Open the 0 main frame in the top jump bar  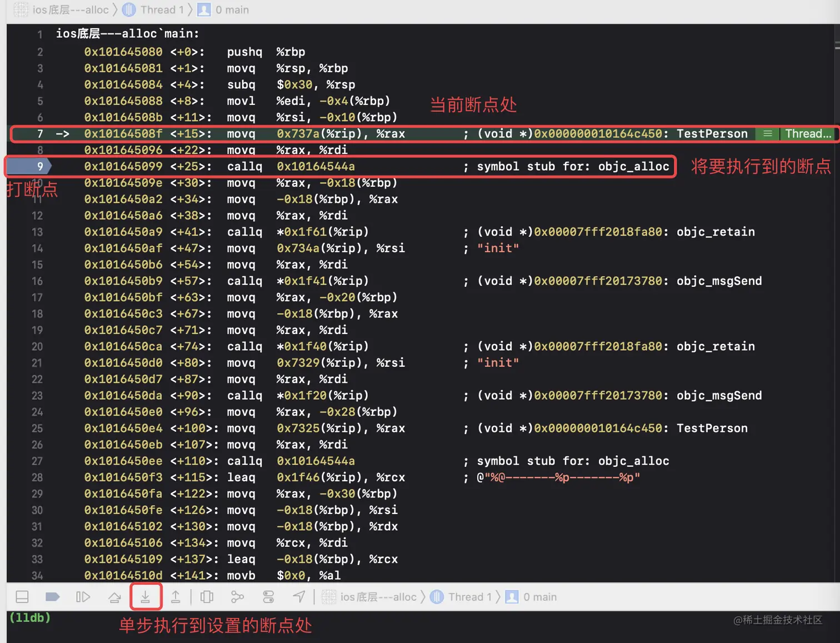tap(223, 9)
